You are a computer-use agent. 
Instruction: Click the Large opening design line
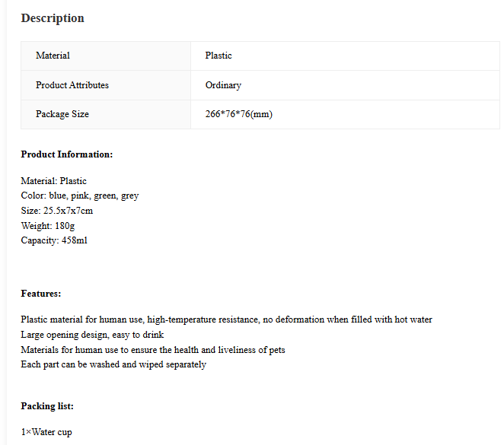tap(92, 335)
